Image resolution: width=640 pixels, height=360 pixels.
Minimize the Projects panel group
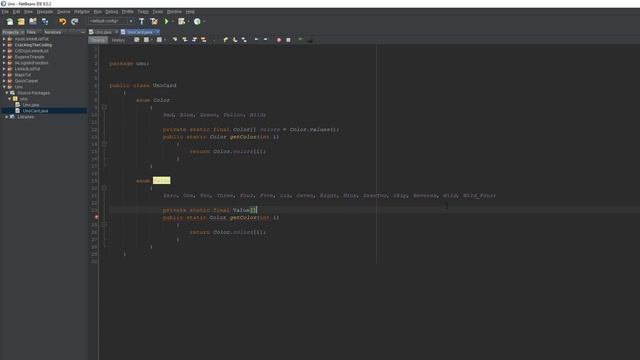click(83, 32)
